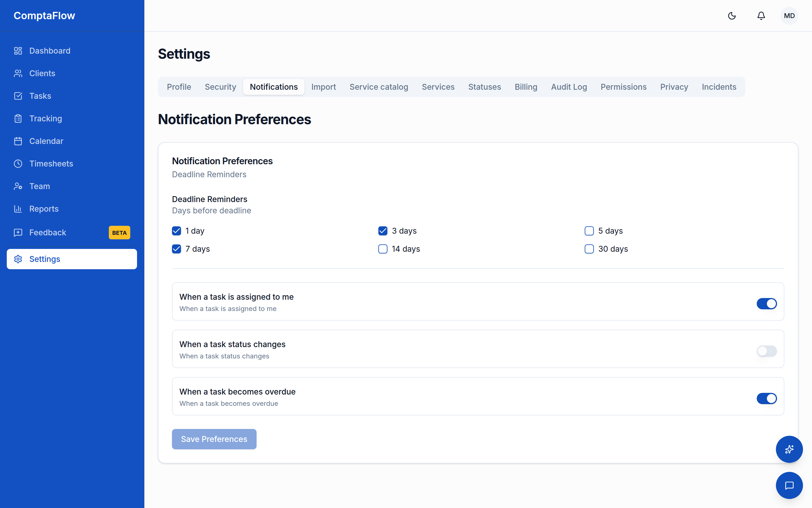Switch to the Profile tab
Image resolution: width=812 pixels, height=508 pixels.
click(179, 87)
